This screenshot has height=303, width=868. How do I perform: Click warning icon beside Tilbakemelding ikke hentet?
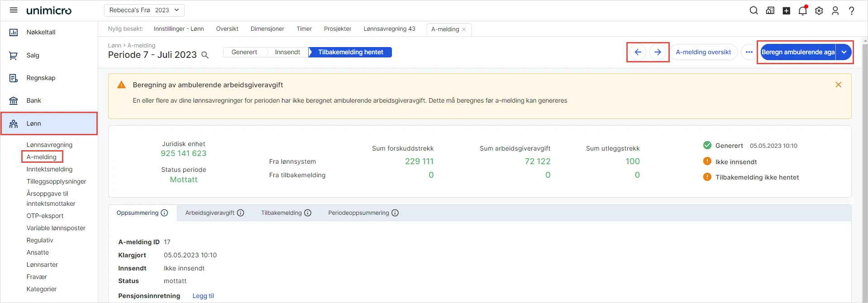tap(707, 177)
